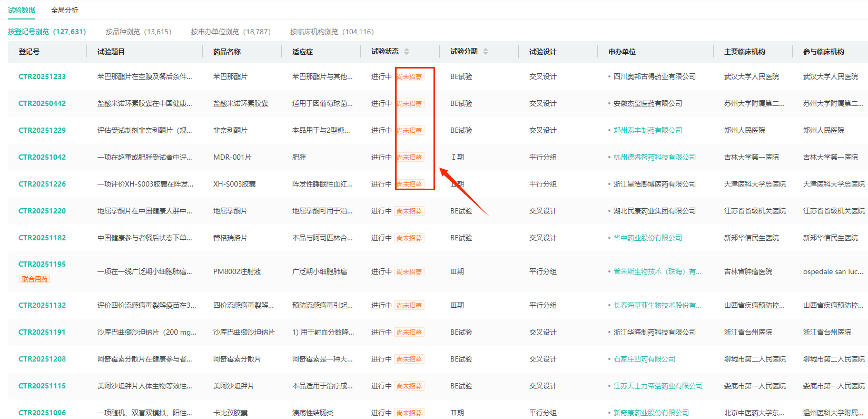Open trial record CTR20250442
Screen dimensions: 868x419
42,103
